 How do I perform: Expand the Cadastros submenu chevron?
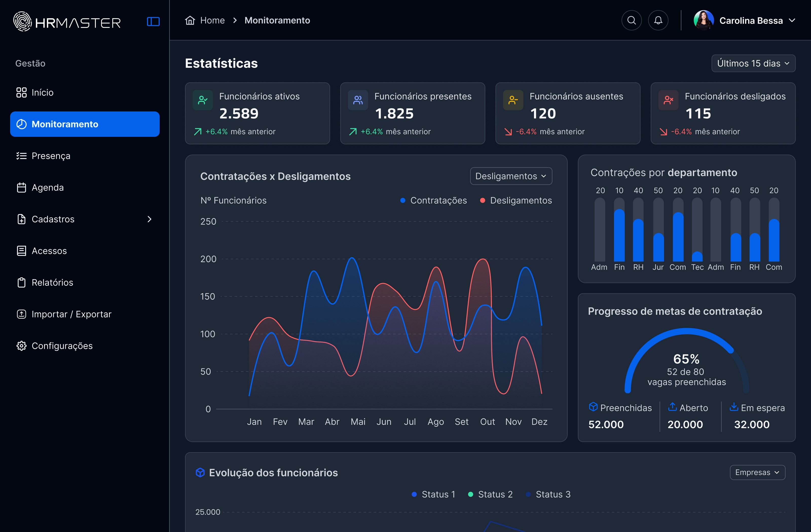coord(149,219)
